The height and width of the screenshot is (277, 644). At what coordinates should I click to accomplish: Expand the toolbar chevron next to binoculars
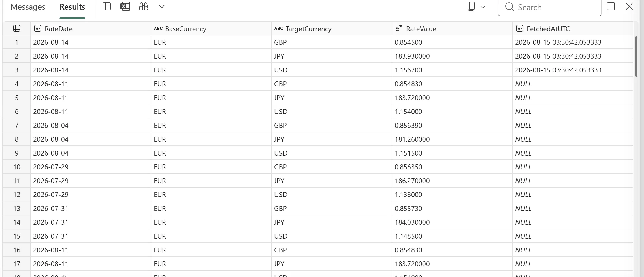click(162, 7)
